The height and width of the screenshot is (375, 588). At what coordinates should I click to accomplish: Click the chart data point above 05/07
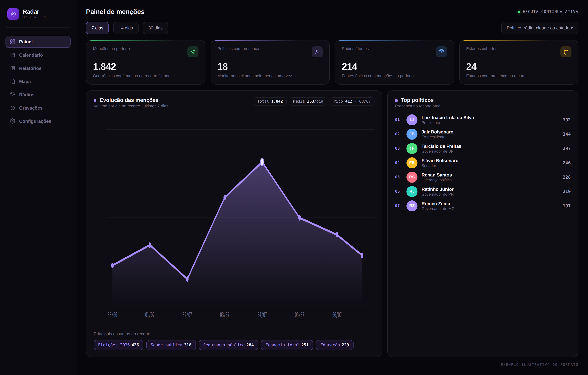[300, 218]
